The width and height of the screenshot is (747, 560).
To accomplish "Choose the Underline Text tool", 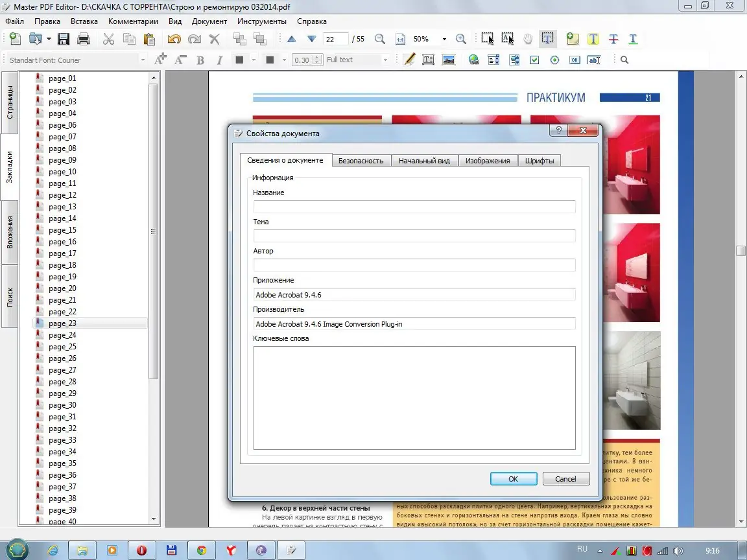I will pyautogui.click(x=633, y=39).
